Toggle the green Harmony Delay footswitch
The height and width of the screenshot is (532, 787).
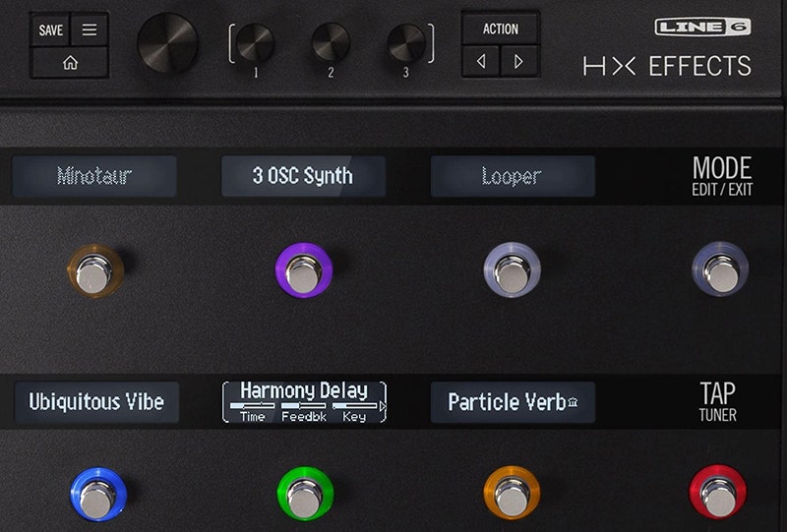click(x=305, y=494)
